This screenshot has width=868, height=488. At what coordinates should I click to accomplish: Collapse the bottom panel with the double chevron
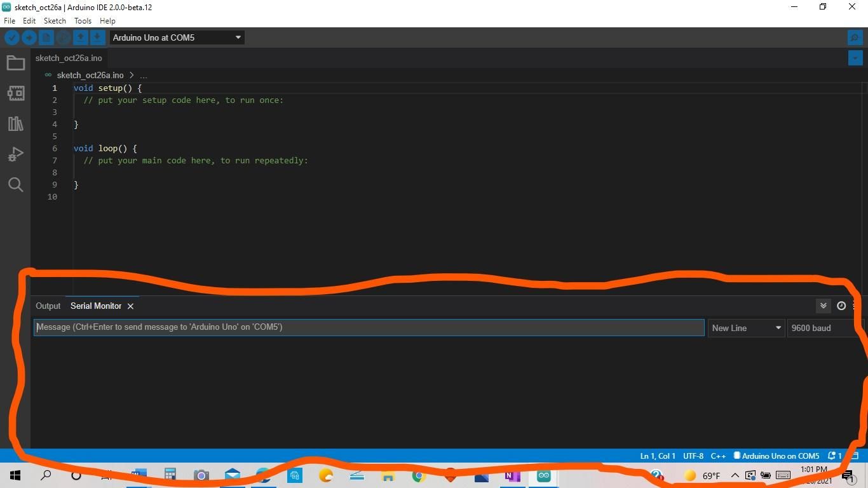tap(824, 306)
